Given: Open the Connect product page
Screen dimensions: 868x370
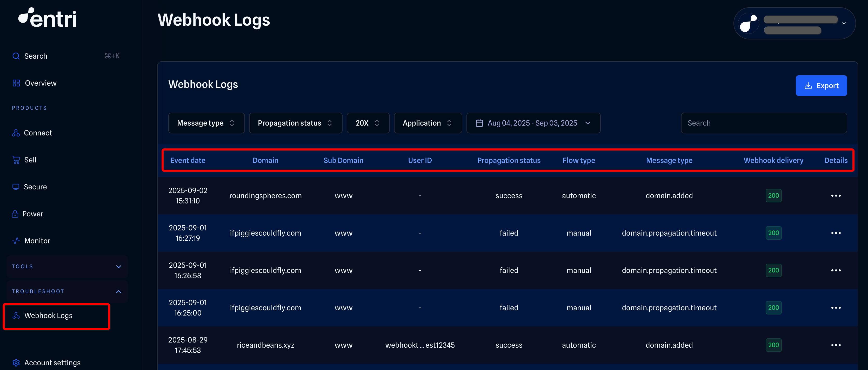Looking at the screenshot, I should (x=38, y=133).
